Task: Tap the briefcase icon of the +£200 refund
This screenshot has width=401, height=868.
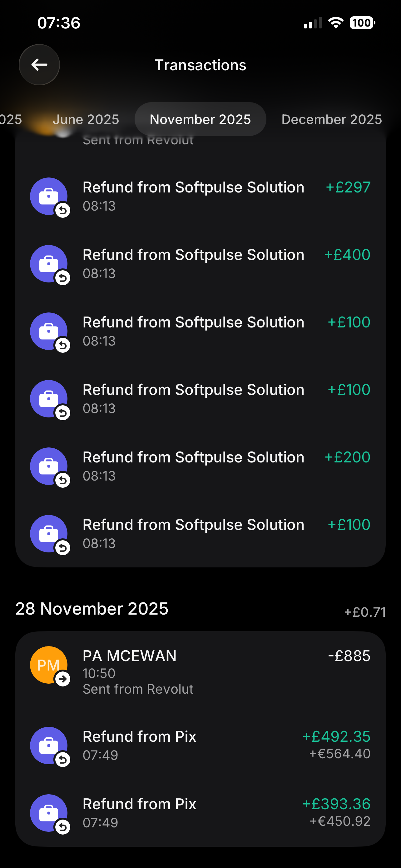Action: pyautogui.click(x=49, y=466)
